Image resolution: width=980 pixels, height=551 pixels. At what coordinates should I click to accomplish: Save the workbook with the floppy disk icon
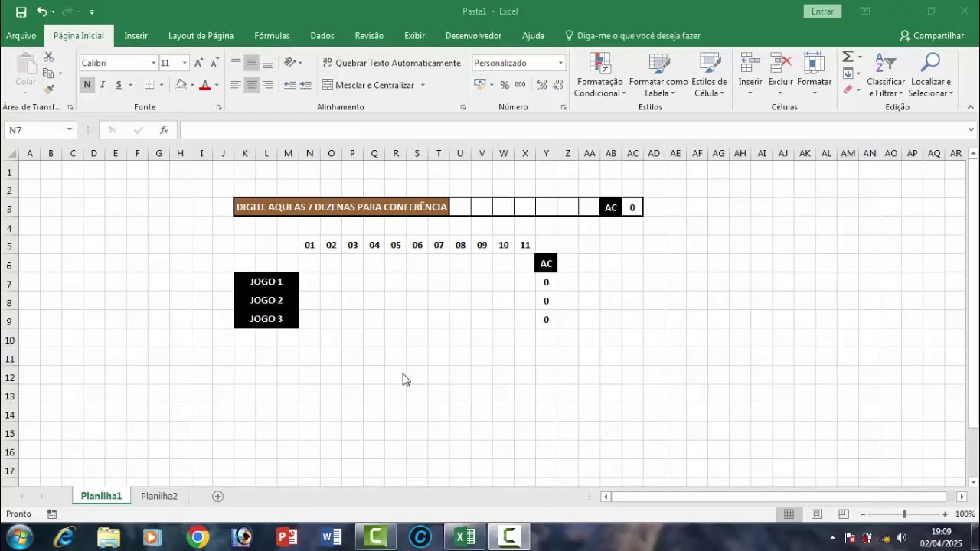(21, 11)
